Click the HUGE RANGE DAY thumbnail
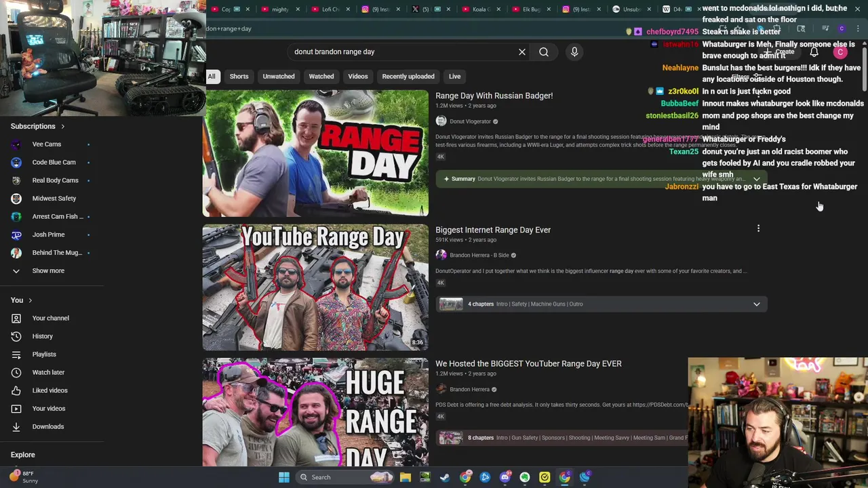The image size is (868, 488). click(x=315, y=412)
